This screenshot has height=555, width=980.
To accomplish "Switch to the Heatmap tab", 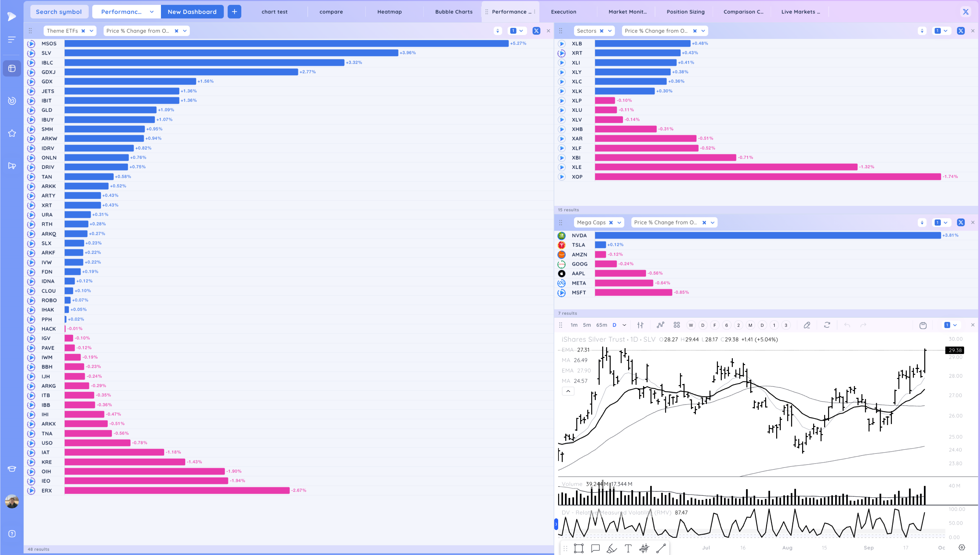I will tap(389, 12).
